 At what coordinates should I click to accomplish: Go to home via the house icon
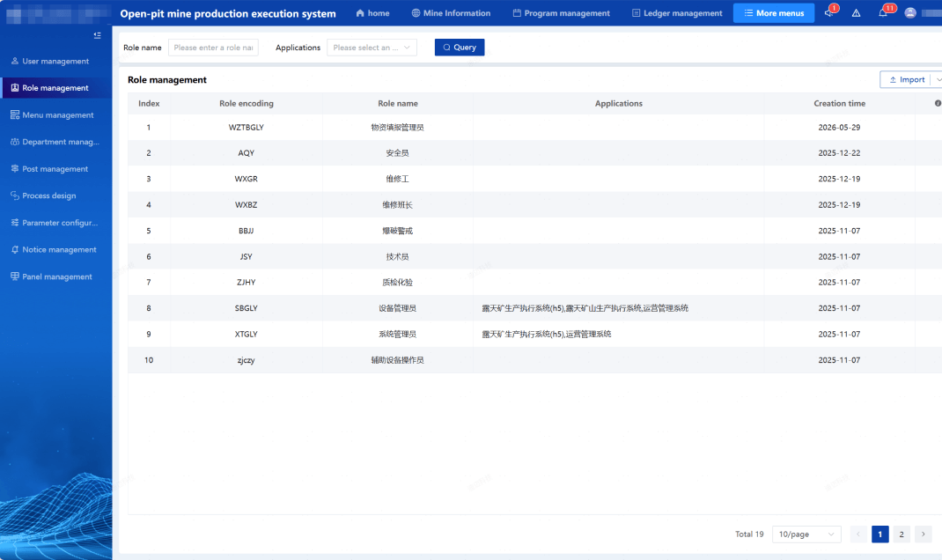point(360,13)
